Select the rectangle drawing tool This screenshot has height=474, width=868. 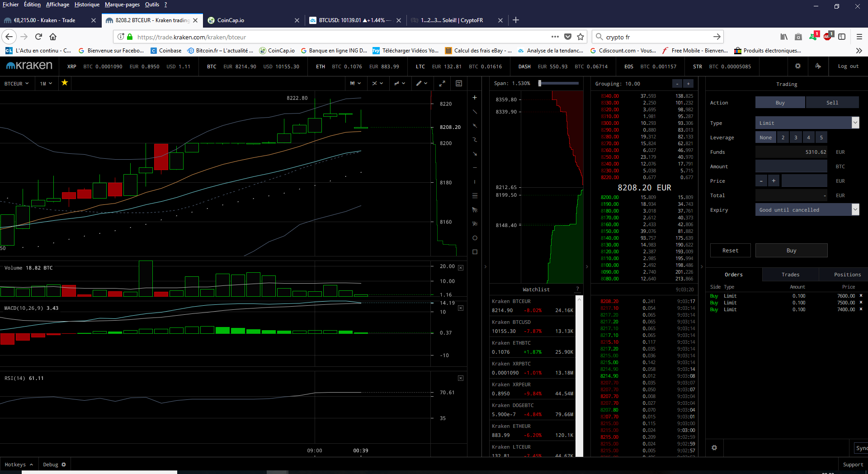coord(475,252)
